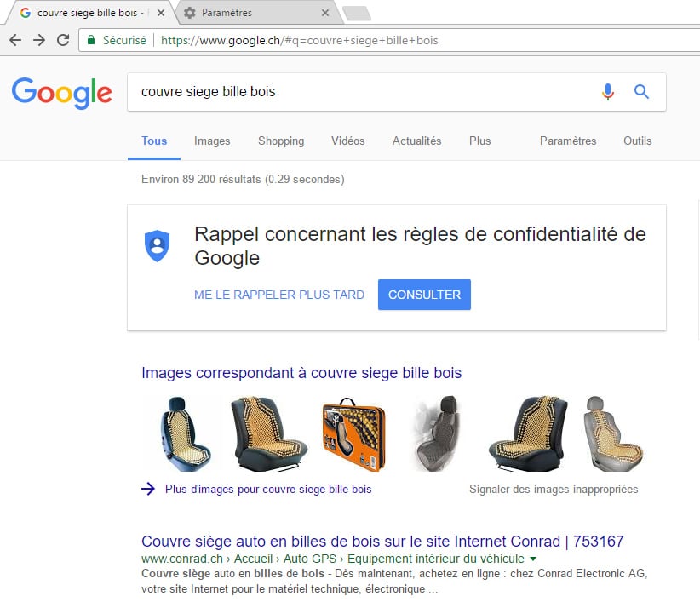The height and width of the screenshot is (608, 700).
Task: Click the arrow before 'Plus d'images'
Action: (x=148, y=489)
